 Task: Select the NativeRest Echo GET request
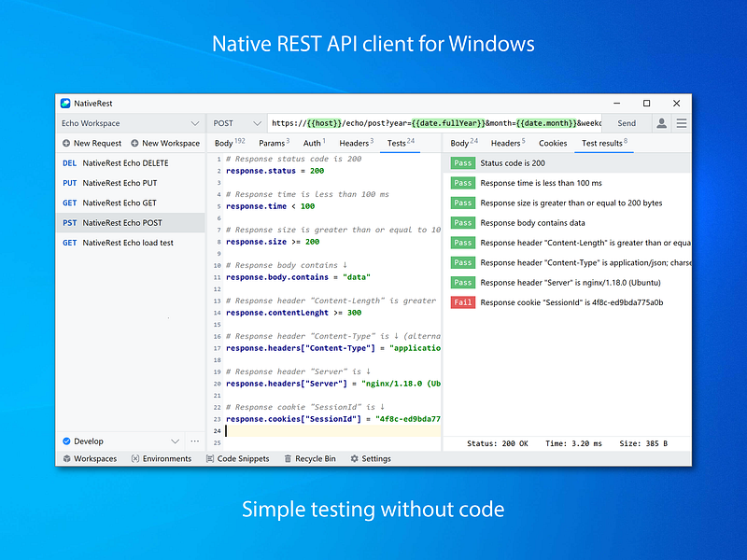[131, 203]
